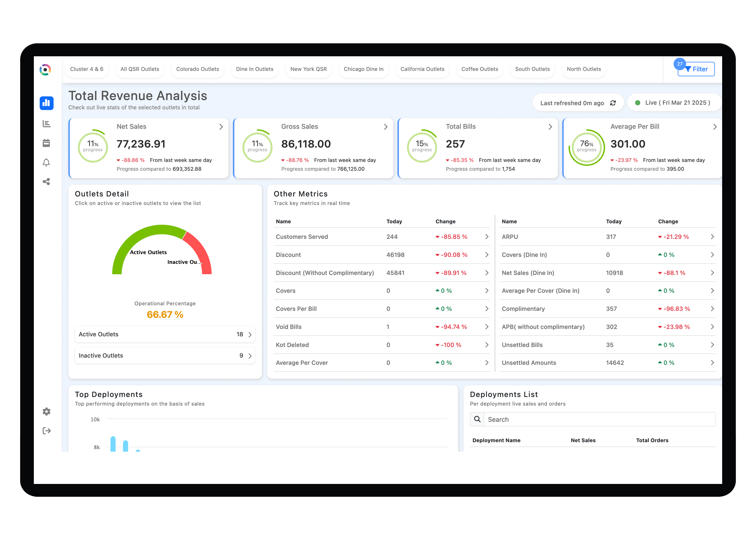
Task: Click Last refreshed 0m ago button
Action: coord(578,103)
